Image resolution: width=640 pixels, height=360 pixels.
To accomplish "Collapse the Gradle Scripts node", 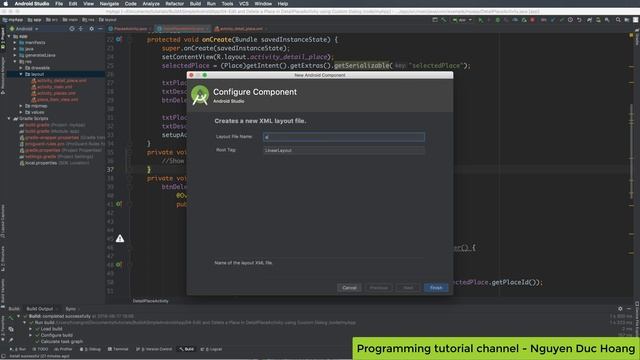I will pos(9,118).
